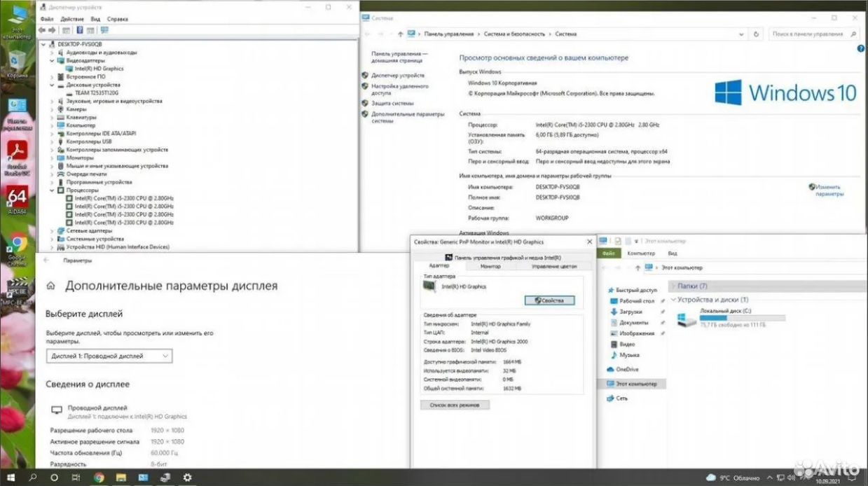Open the Settings gear on the taskbar

coord(187,478)
